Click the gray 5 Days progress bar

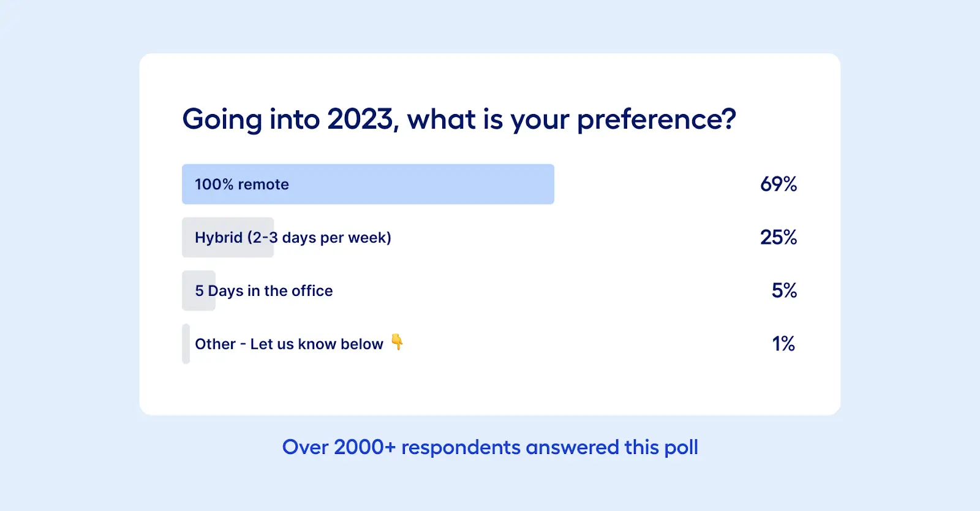[x=198, y=290]
